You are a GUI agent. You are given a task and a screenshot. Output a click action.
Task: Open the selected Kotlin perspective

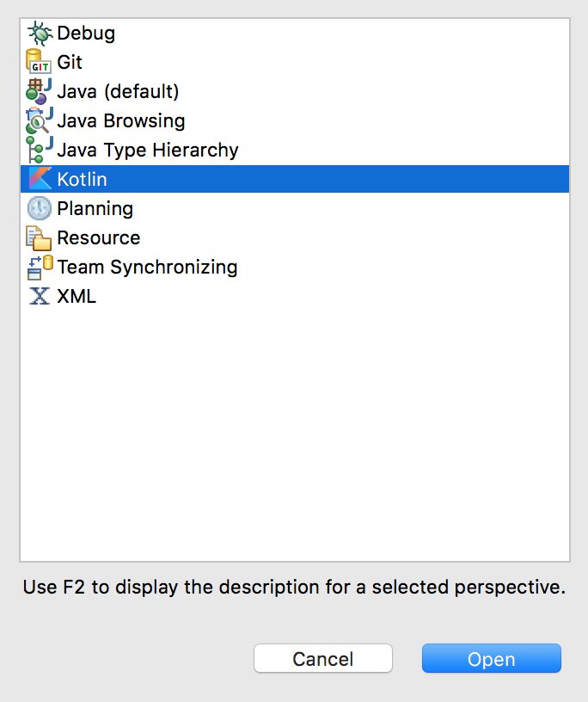[x=491, y=659]
